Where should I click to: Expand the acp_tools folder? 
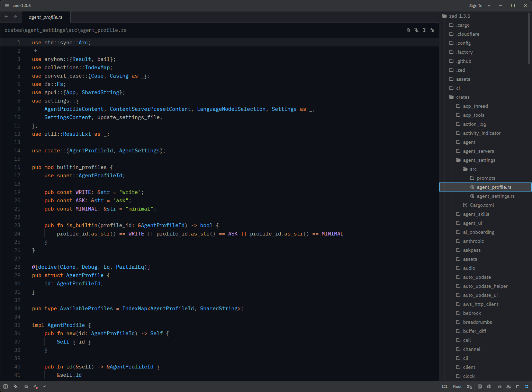(x=485, y=115)
